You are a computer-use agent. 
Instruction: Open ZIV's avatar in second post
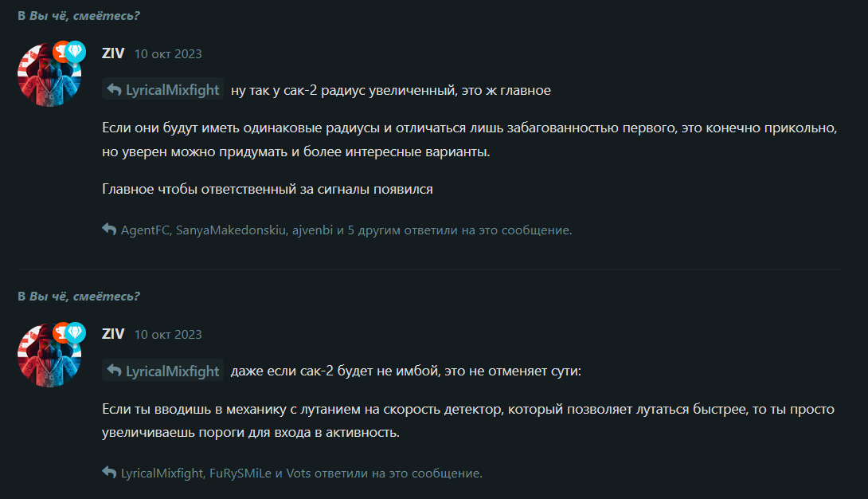pos(50,355)
